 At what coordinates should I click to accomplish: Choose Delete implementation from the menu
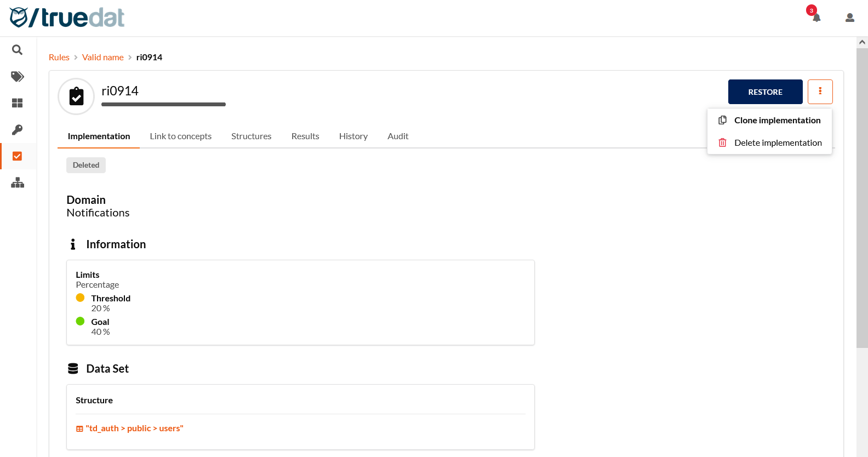[777, 143]
